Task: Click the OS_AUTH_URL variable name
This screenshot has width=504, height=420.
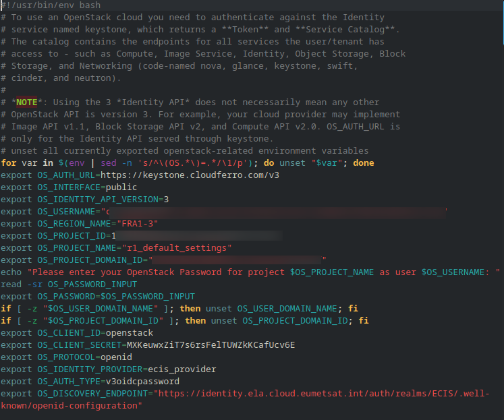Action: tap(66, 175)
